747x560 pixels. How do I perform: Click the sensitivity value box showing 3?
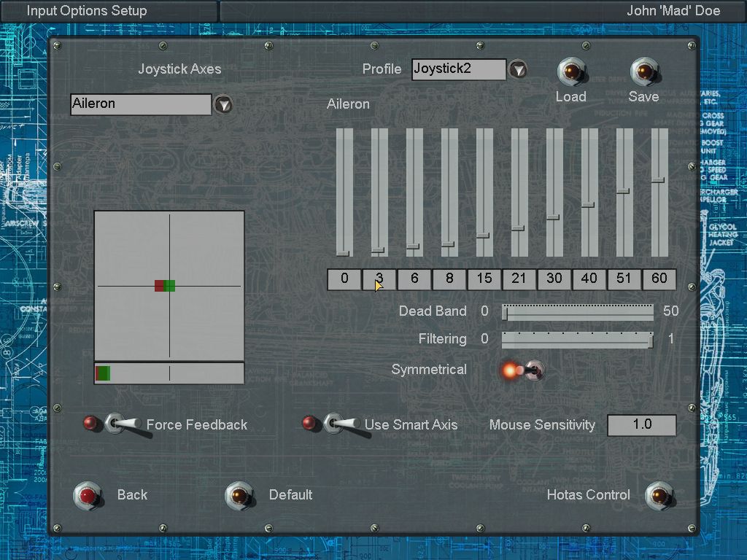point(379,279)
